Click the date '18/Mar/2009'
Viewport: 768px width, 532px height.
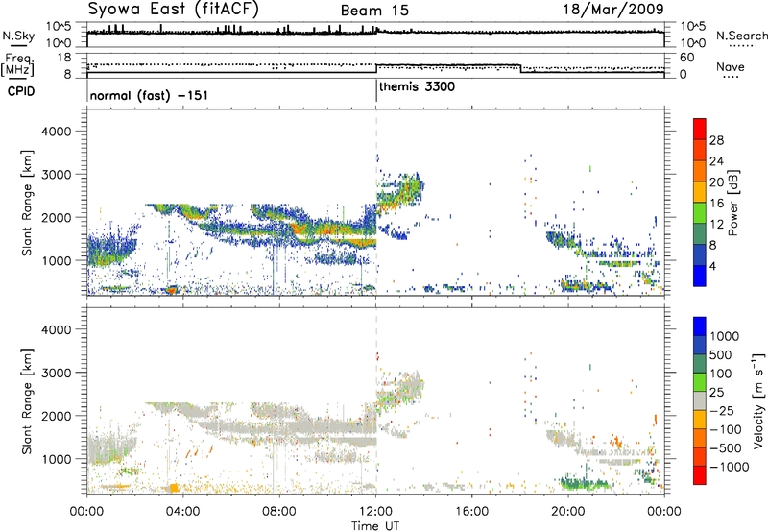[x=613, y=10]
